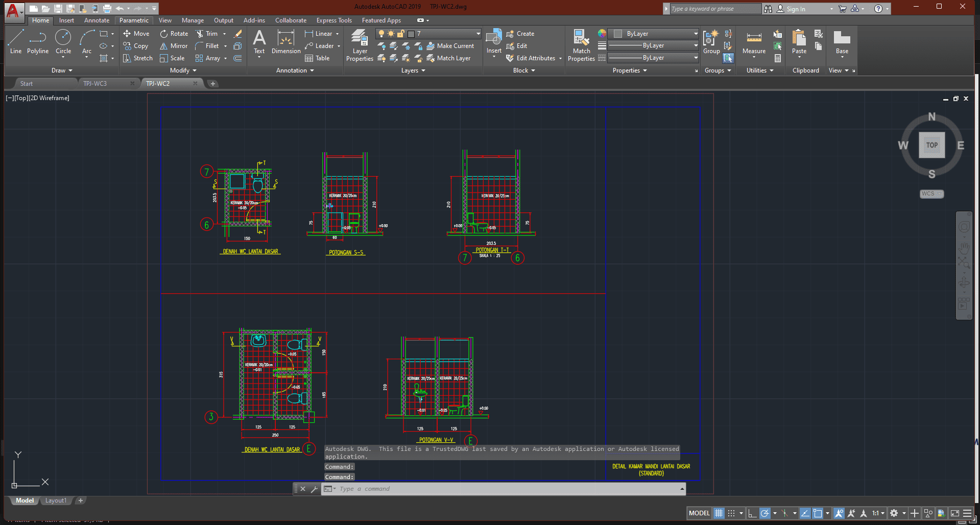Toggle Ortho mode in status bar
This screenshot has width=980, height=525.
752,513
